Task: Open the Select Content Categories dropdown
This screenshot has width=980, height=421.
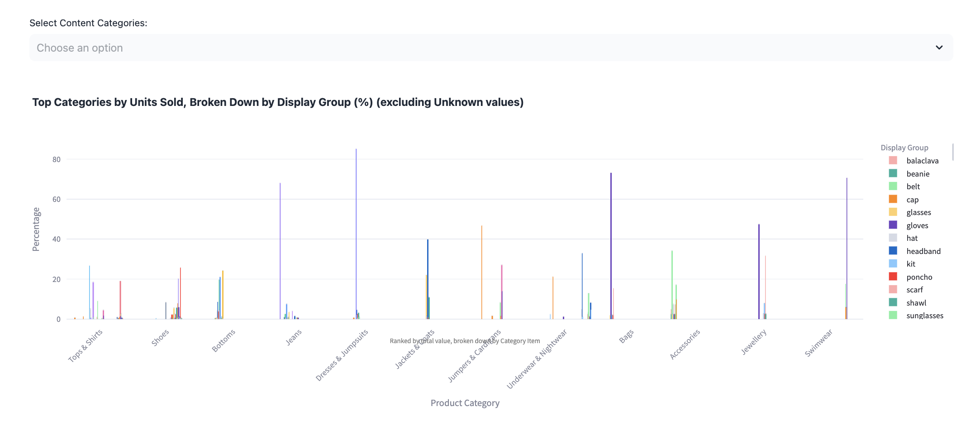Action: pos(491,48)
